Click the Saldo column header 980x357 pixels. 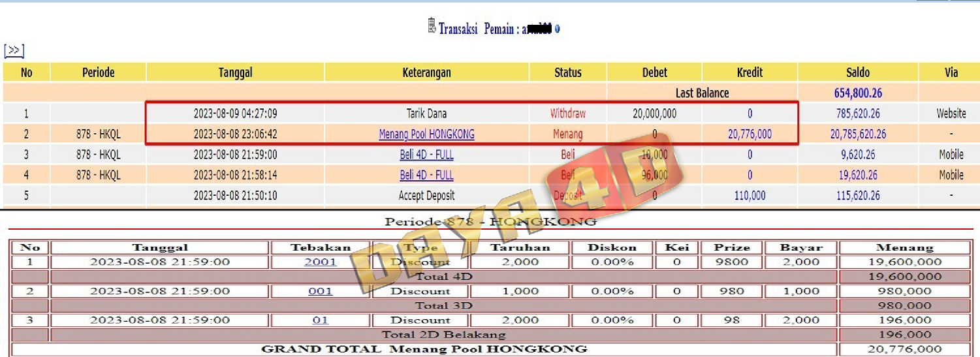[857, 72]
